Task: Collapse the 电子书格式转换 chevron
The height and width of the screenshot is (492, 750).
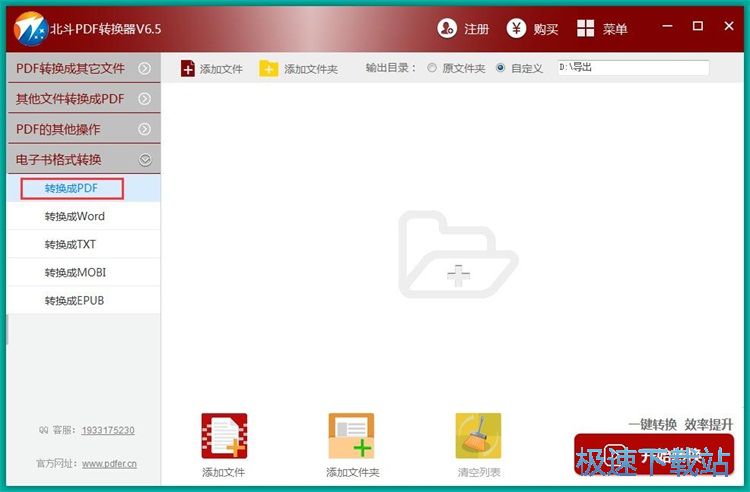Action: coord(145,160)
